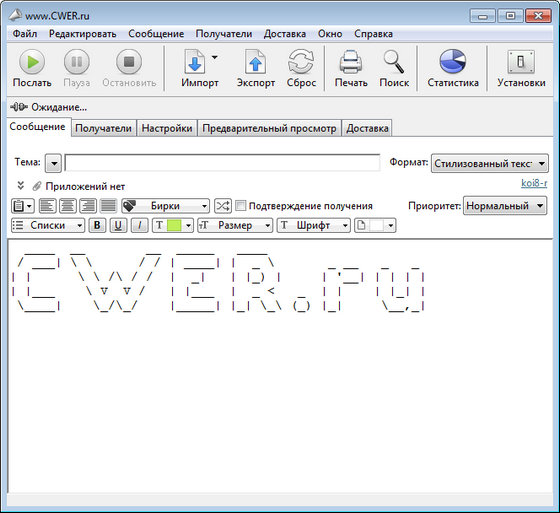
Task: Click the Stop (Остановить) toolbar icon
Action: [129, 62]
